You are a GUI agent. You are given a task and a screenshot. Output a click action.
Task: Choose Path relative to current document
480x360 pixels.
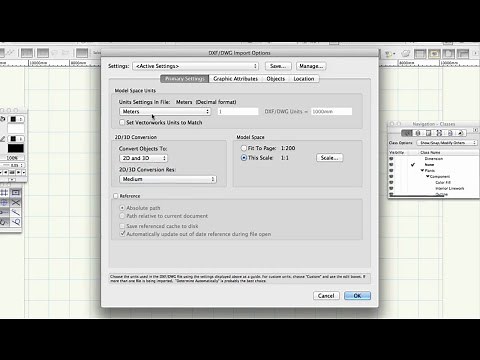coord(122,216)
